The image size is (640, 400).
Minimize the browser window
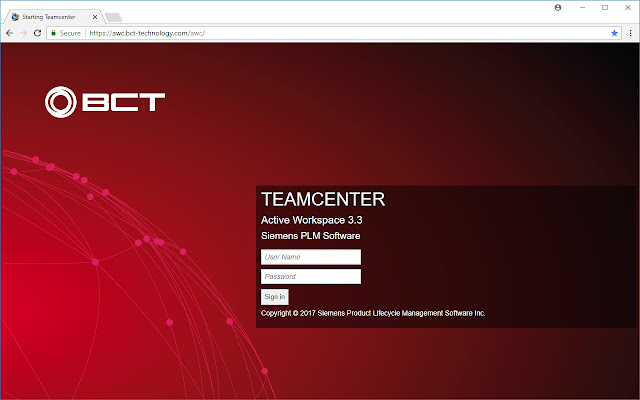pos(582,7)
